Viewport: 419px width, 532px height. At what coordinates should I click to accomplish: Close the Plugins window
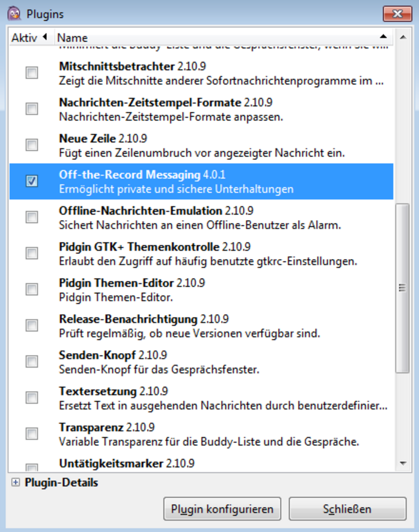[x=397, y=14]
